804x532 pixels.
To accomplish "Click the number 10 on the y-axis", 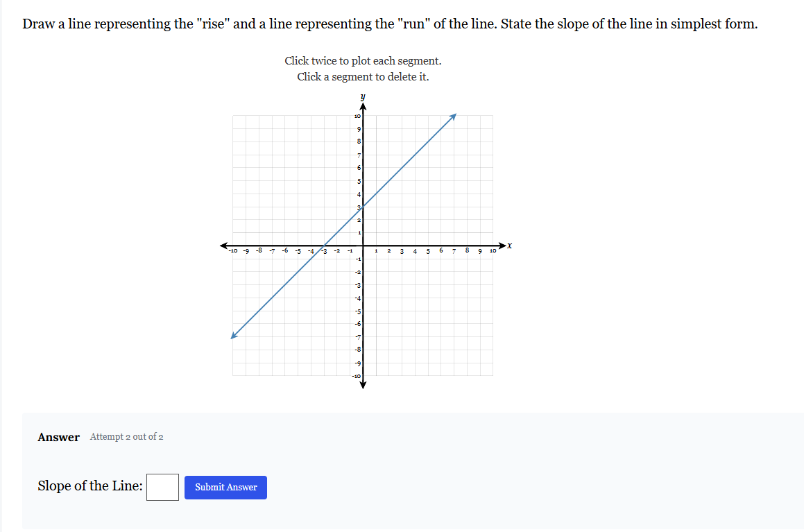I will click(x=356, y=117).
